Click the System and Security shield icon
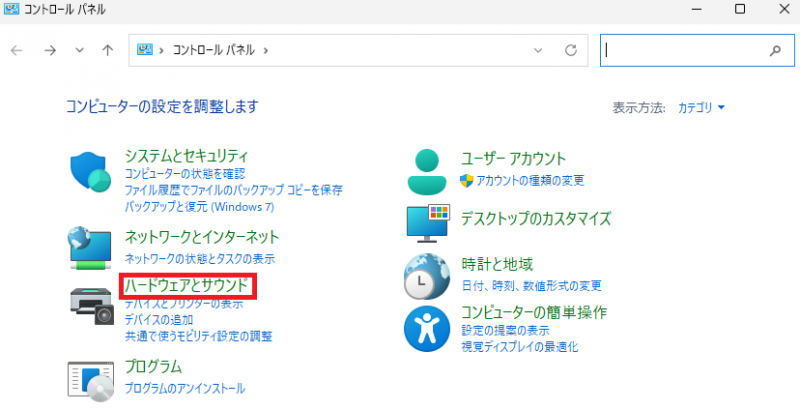The image size is (800, 410). pos(91,173)
